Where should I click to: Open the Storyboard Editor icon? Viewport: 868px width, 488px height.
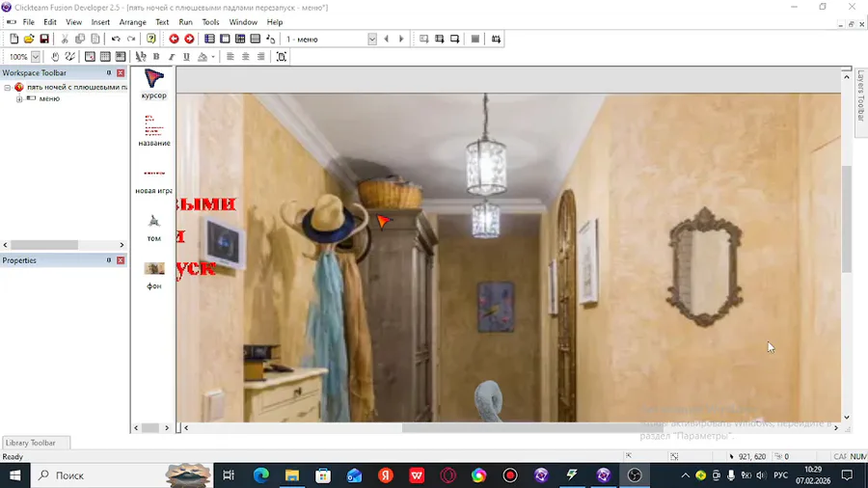point(209,39)
